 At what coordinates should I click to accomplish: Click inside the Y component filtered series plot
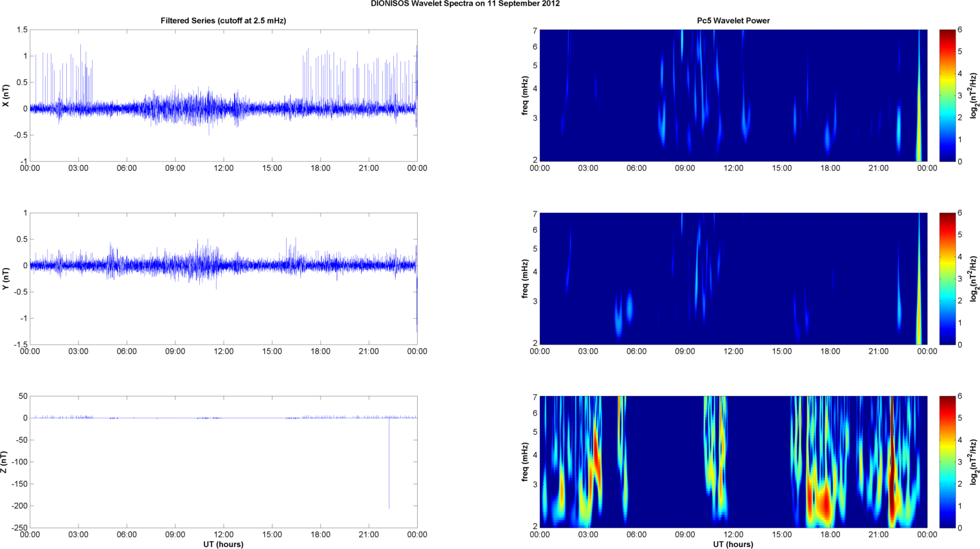pos(224,278)
